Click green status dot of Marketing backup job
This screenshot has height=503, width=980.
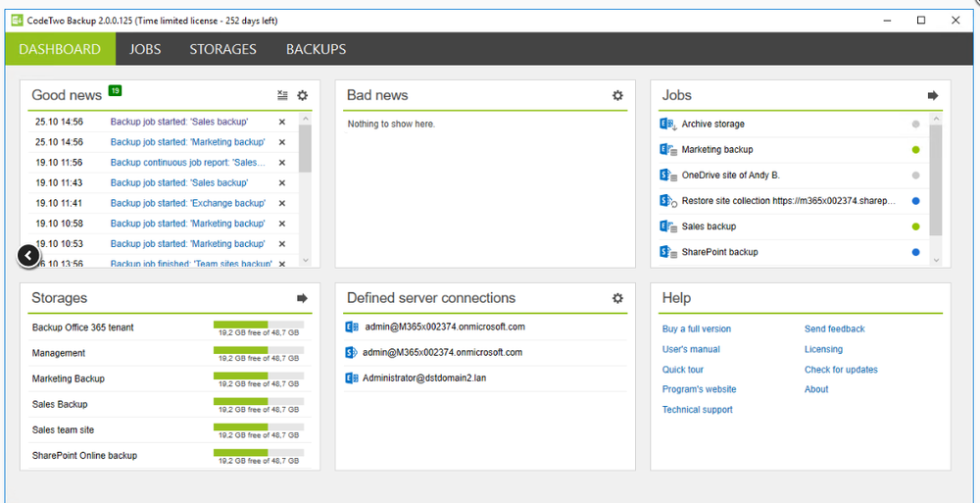pos(915,149)
